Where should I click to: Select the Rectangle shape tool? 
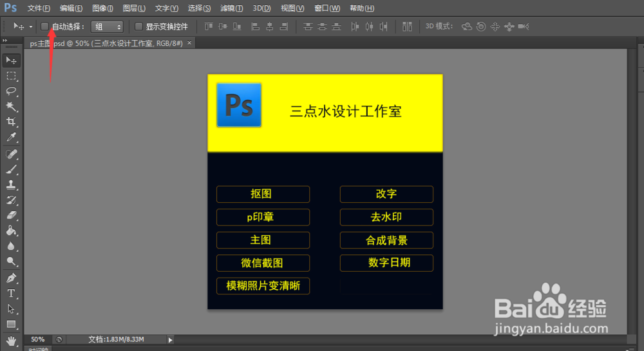[11, 325]
